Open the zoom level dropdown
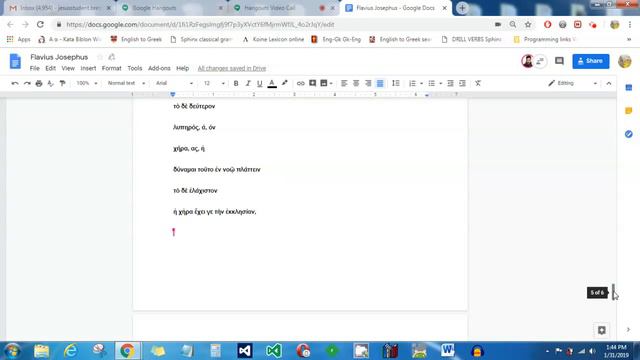 pos(87,83)
